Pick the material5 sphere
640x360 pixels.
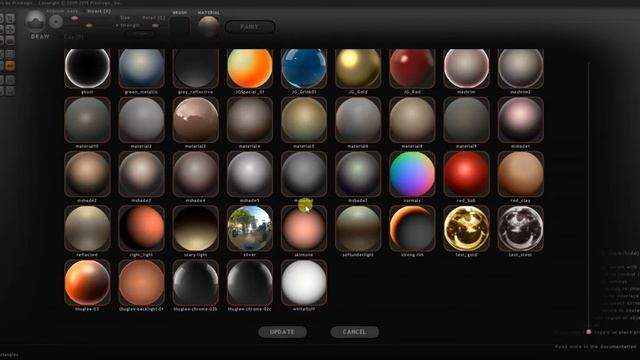[x=304, y=120]
